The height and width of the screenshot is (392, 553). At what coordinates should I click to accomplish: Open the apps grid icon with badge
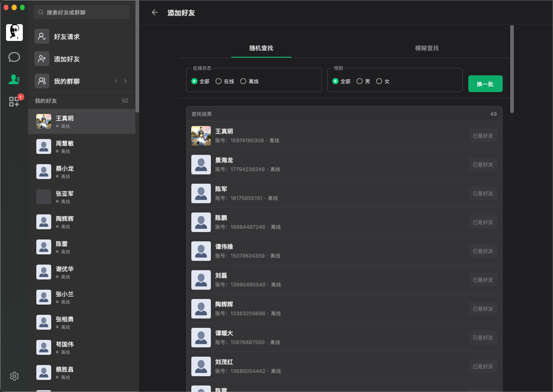point(14,102)
